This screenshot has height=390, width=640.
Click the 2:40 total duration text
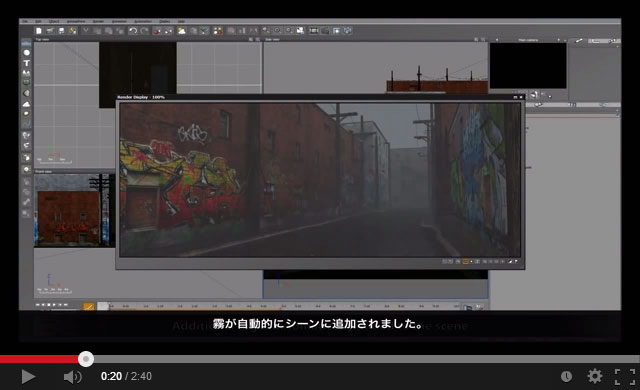click(x=141, y=376)
